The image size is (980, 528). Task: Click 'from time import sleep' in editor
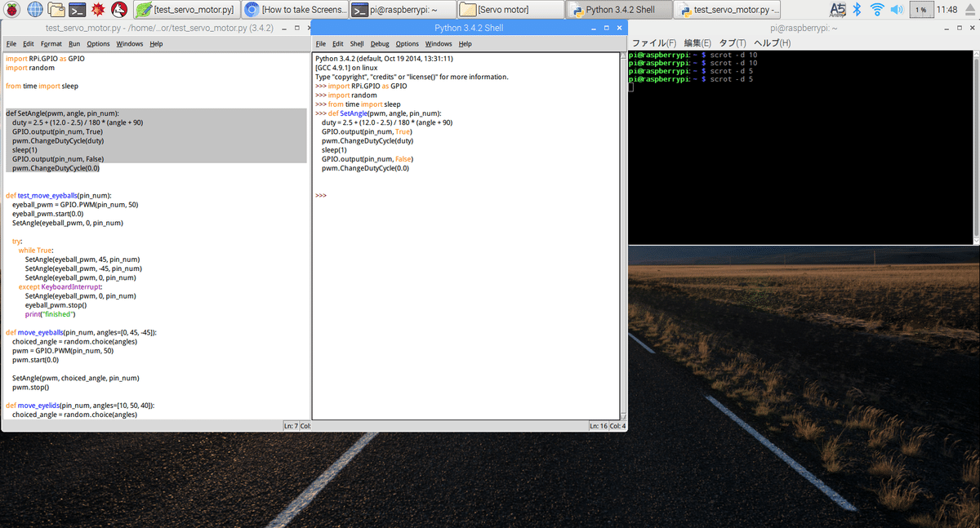point(41,86)
